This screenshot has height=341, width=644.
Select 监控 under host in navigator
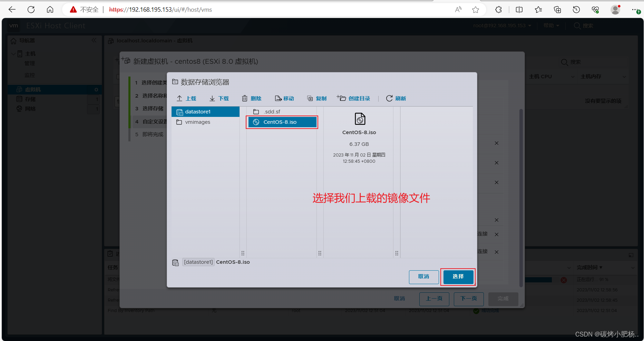pos(30,75)
